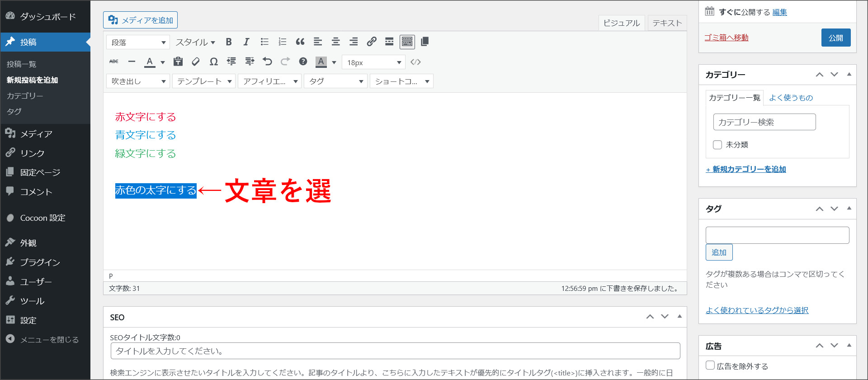Open メディア in the sidebar menu
868x380 pixels.
point(45,134)
